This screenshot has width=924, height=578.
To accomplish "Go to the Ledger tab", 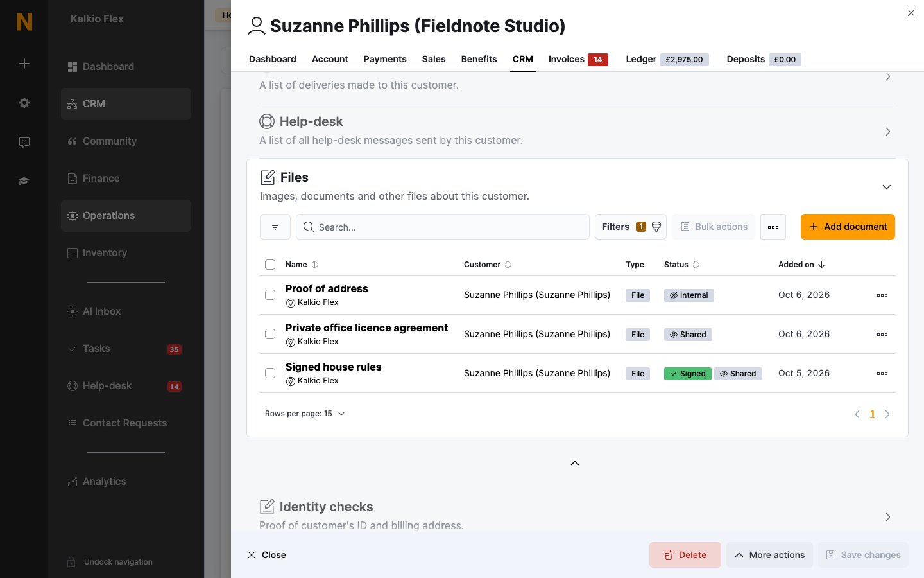I will [667, 59].
